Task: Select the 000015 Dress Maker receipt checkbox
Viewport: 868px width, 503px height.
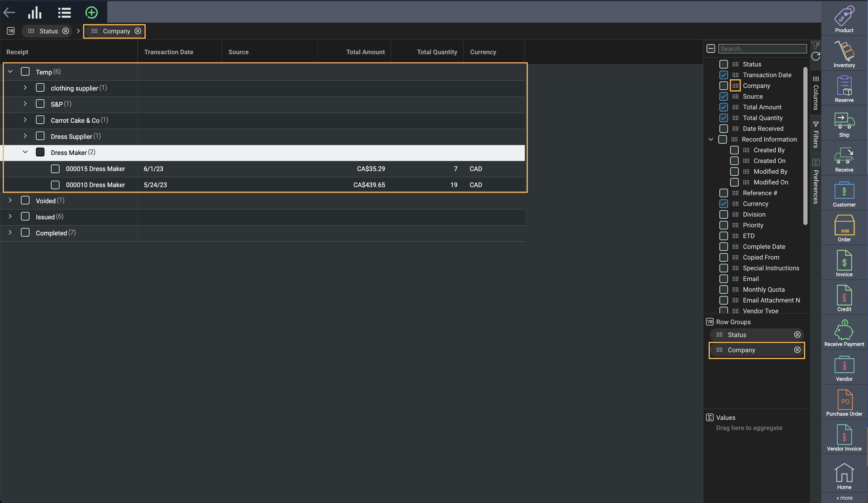Action: click(x=55, y=169)
